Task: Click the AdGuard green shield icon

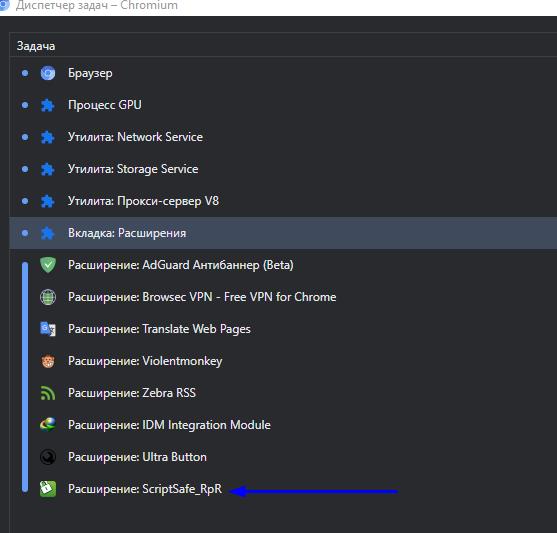Action: 48,265
